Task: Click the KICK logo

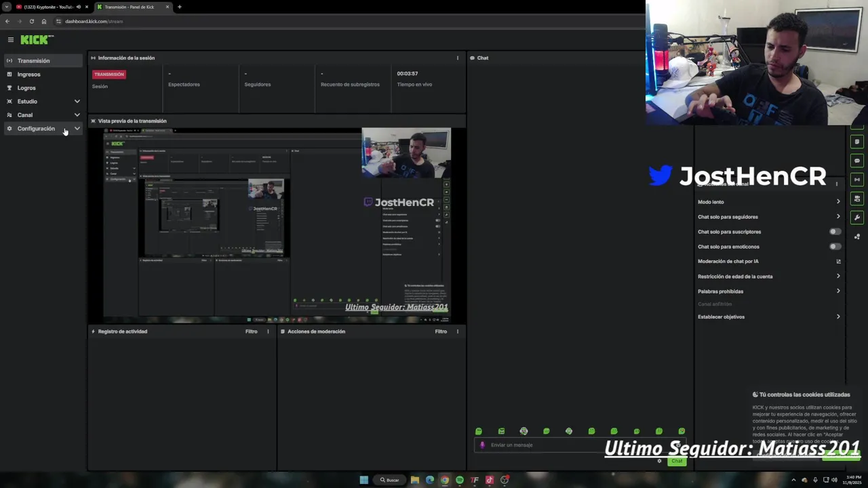Action: coord(36,40)
